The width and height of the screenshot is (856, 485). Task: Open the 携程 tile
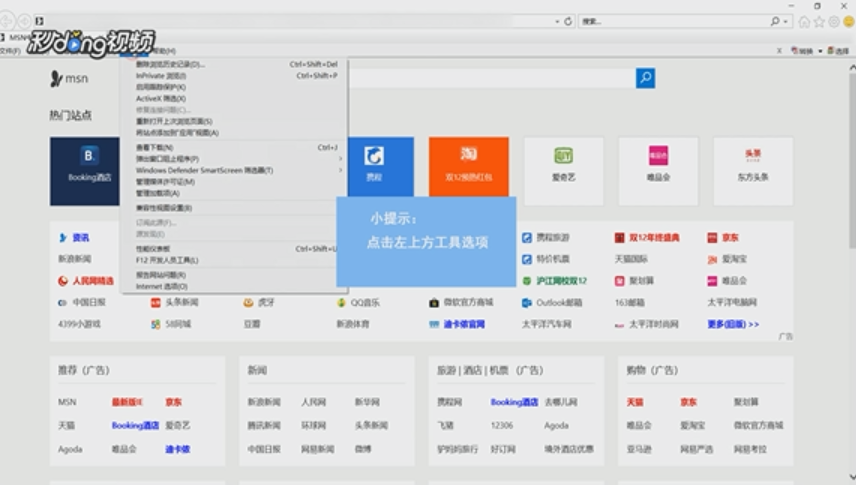tap(381, 167)
